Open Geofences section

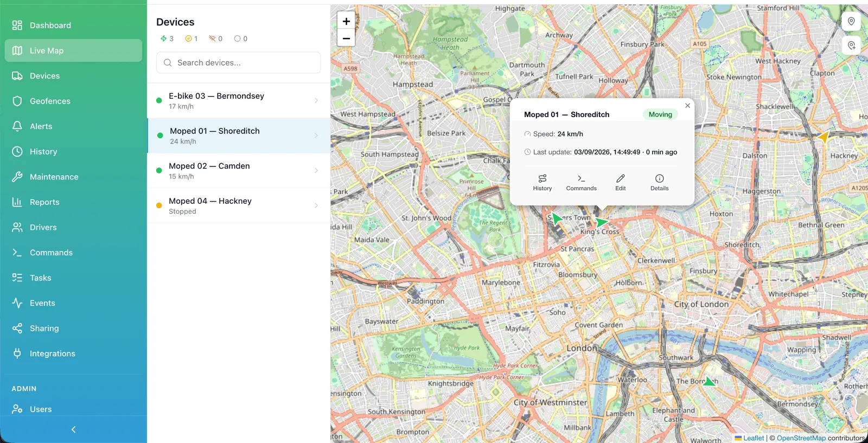pyautogui.click(x=73, y=101)
